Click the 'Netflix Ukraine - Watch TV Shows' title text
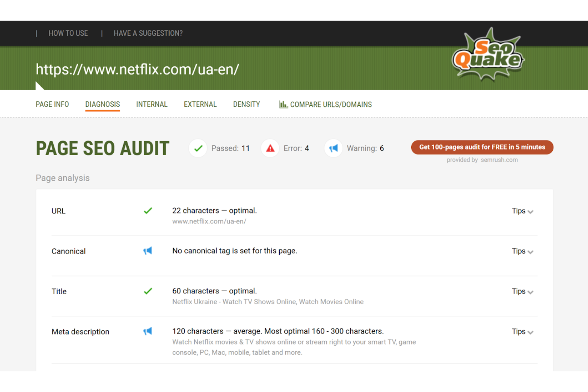 (x=268, y=301)
